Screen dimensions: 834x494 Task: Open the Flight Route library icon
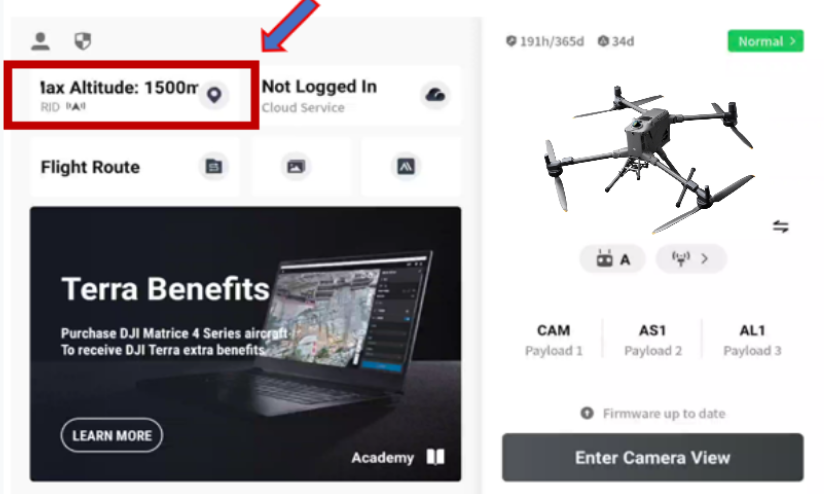pyautogui.click(x=214, y=166)
